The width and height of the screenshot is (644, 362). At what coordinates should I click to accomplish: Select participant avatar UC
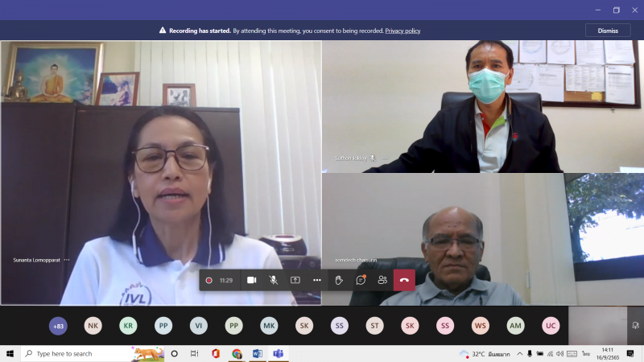pyautogui.click(x=551, y=326)
